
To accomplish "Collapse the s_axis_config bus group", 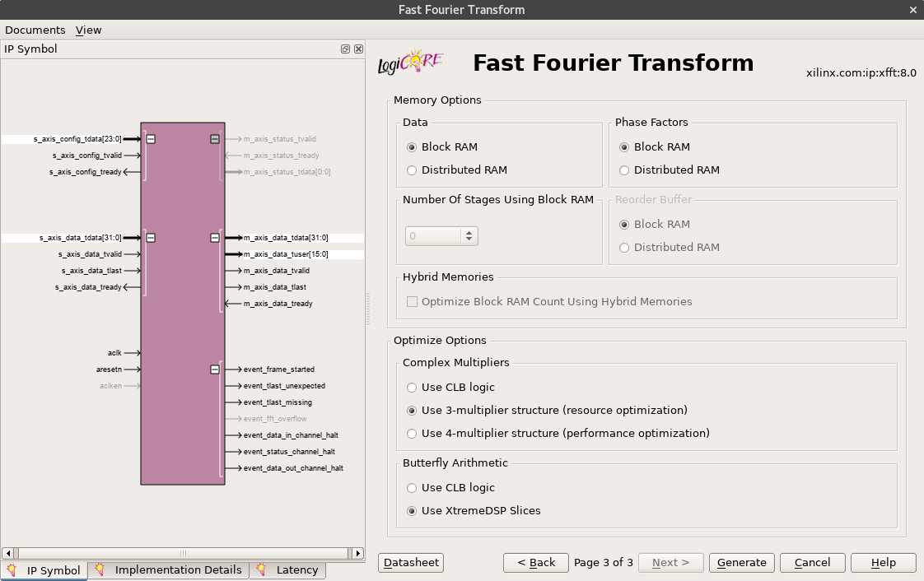I will [151, 139].
